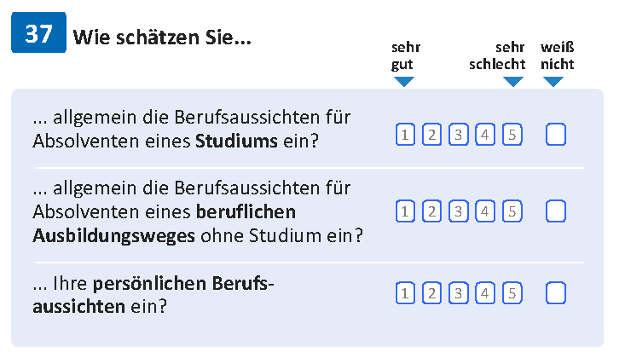Tick 'weiß nicht' for persönlichen Berufsaussichten

point(556,293)
